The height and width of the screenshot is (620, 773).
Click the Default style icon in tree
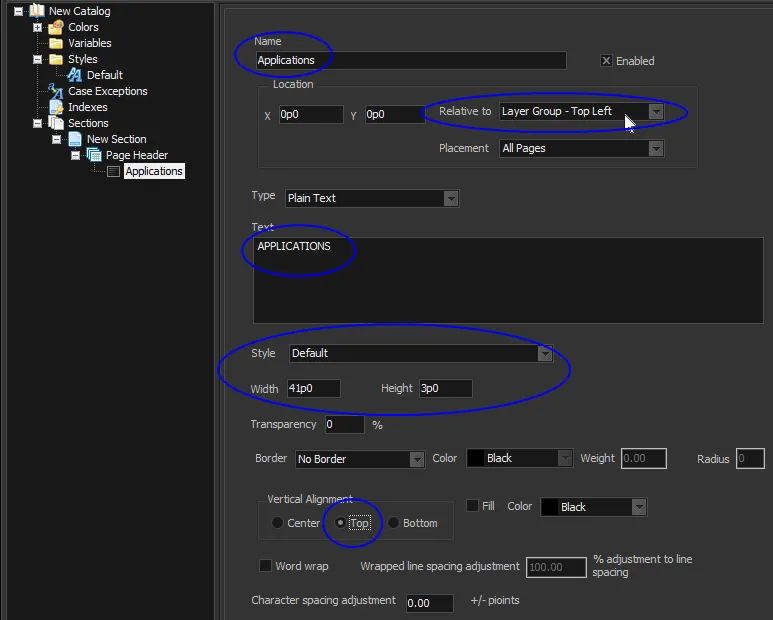(x=75, y=75)
